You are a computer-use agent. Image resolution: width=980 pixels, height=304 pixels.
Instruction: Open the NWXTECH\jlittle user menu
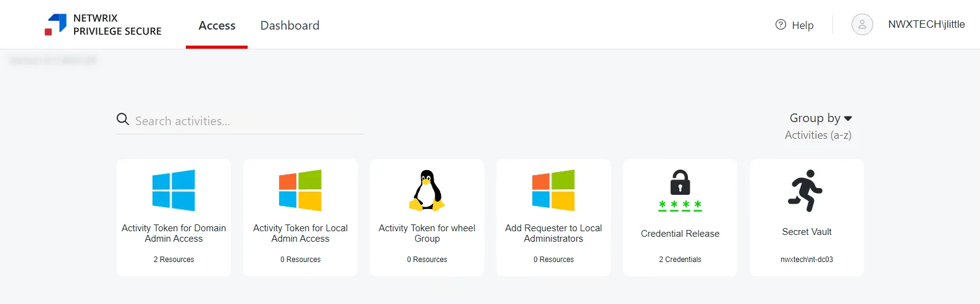[x=926, y=25]
